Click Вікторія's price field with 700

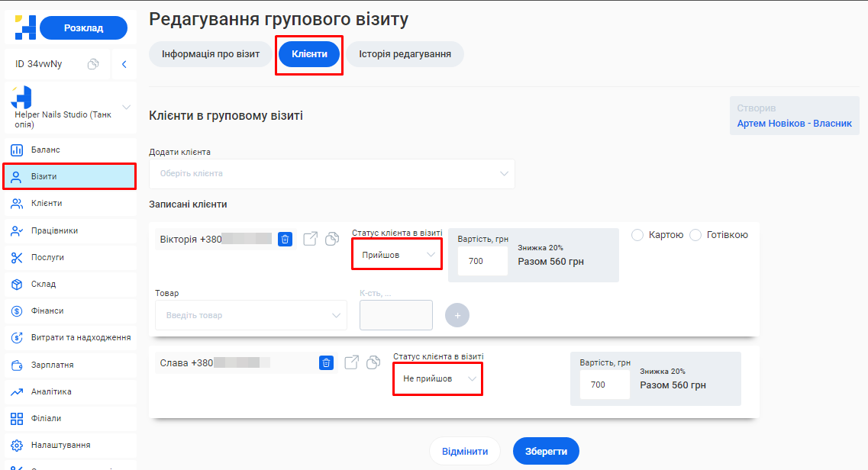coord(482,261)
